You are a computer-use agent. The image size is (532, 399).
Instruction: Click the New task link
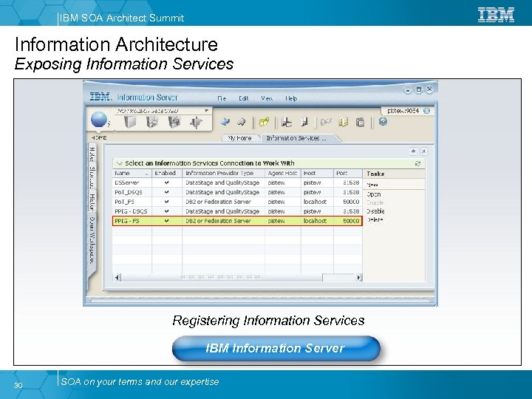point(372,185)
